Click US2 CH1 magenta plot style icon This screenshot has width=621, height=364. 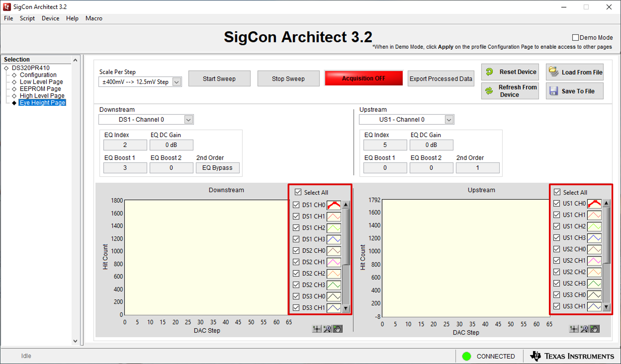point(595,261)
